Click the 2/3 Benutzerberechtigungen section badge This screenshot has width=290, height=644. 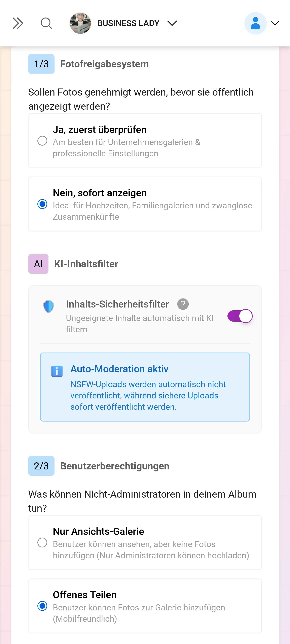coord(41,466)
